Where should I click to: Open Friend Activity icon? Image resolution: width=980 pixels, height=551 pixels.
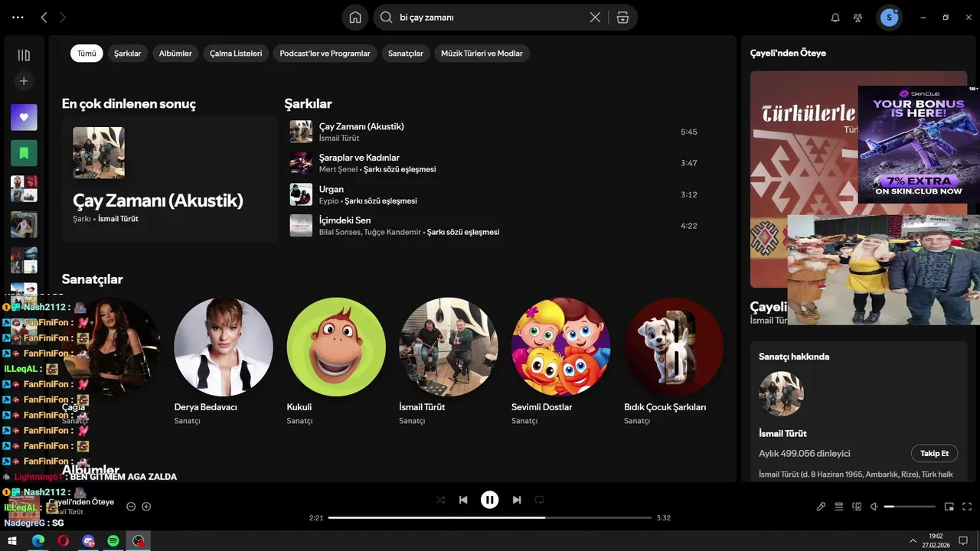[858, 17]
